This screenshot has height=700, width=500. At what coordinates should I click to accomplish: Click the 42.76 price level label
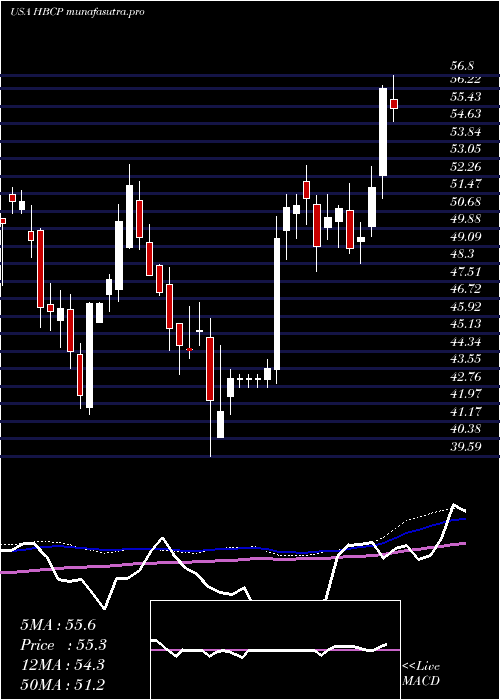pyautogui.click(x=465, y=377)
